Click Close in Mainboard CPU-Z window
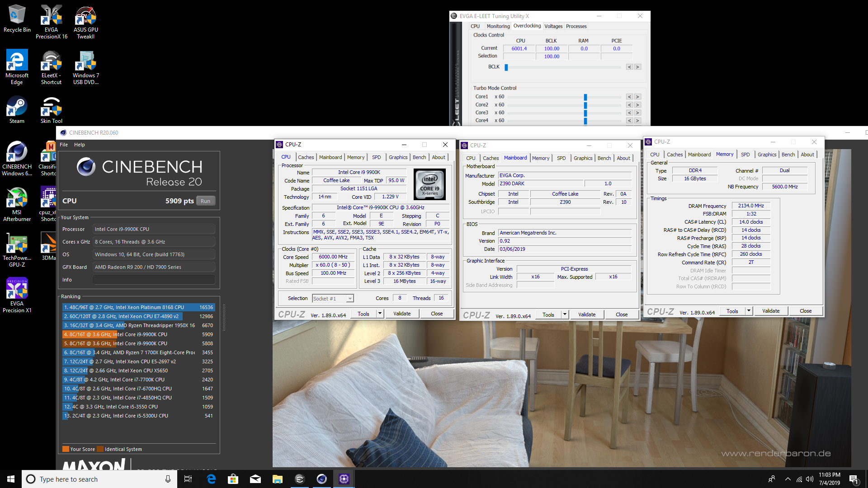The width and height of the screenshot is (868, 488). 622,314
